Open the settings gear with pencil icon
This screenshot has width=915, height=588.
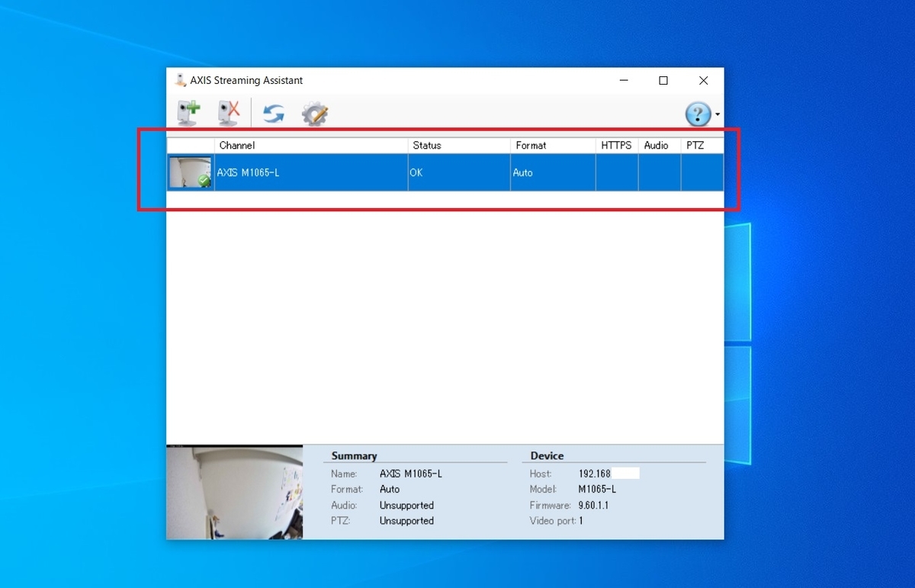click(314, 114)
